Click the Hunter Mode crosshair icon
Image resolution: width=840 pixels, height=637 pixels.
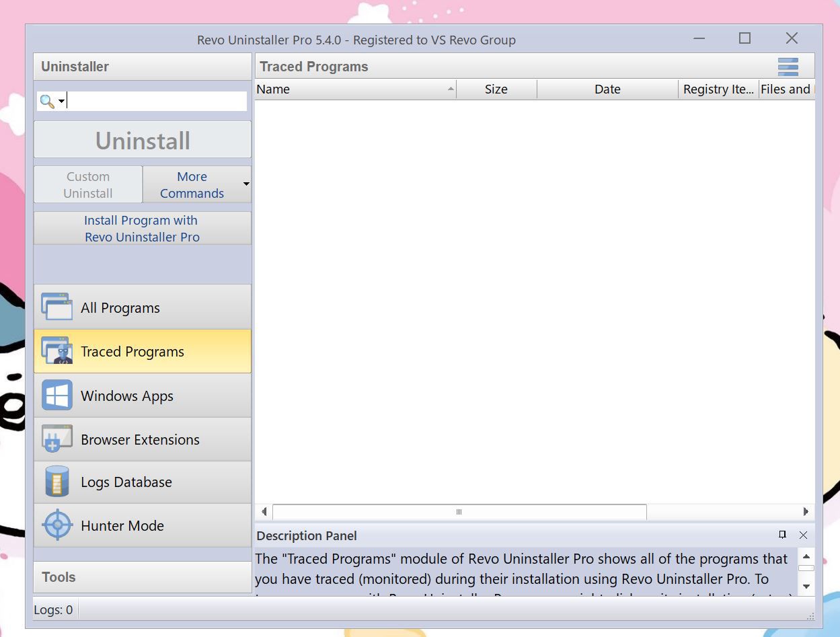click(57, 525)
